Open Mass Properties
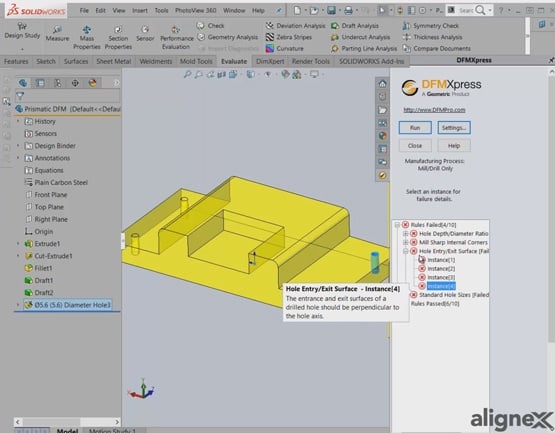This screenshot has height=433, width=555. (x=86, y=37)
